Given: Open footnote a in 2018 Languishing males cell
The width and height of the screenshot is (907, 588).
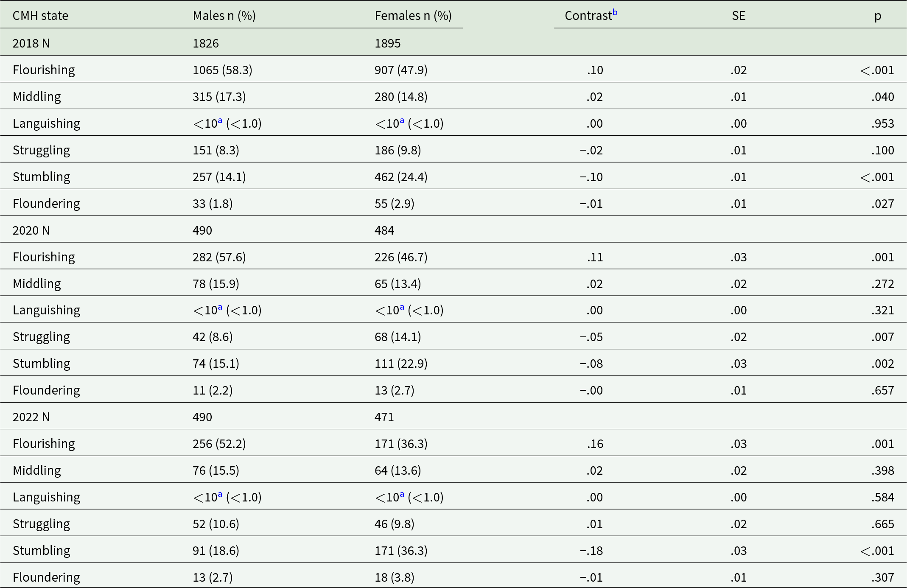Looking at the screenshot, I should [220, 120].
